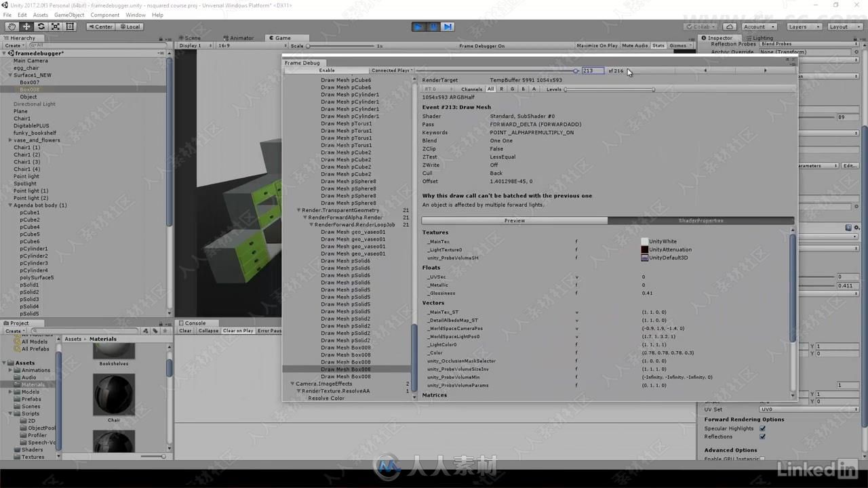Screen dimensions: 868x488
Task: Go to next frame debugger event arrow
Action: coord(765,70)
